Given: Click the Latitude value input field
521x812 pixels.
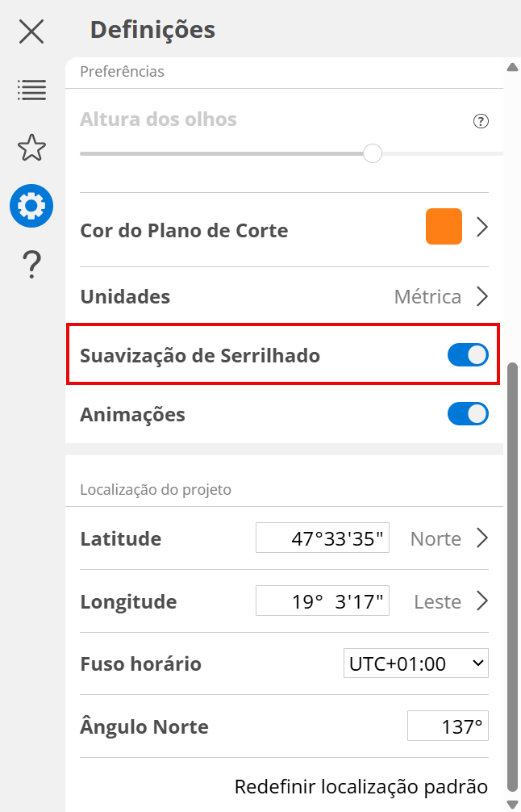Looking at the screenshot, I should coord(323,538).
